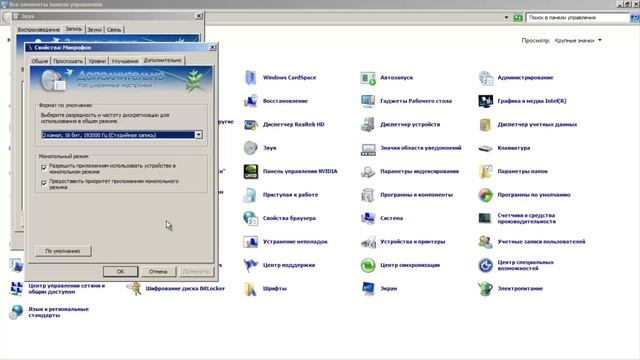Open the Гаджеты рабочего стола icon
Screen dimensions: 640x360
[368, 101]
